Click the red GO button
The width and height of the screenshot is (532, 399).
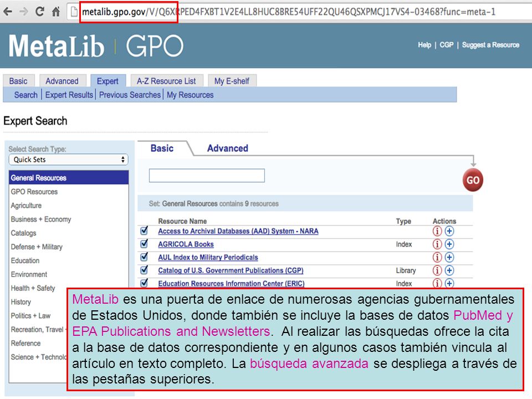coord(473,180)
